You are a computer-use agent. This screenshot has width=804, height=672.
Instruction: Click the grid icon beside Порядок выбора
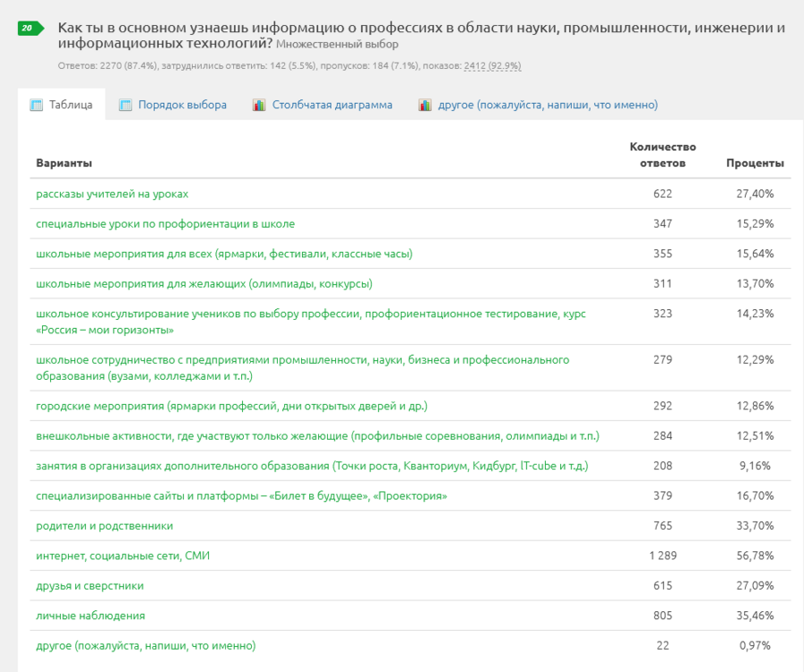click(x=125, y=105)
